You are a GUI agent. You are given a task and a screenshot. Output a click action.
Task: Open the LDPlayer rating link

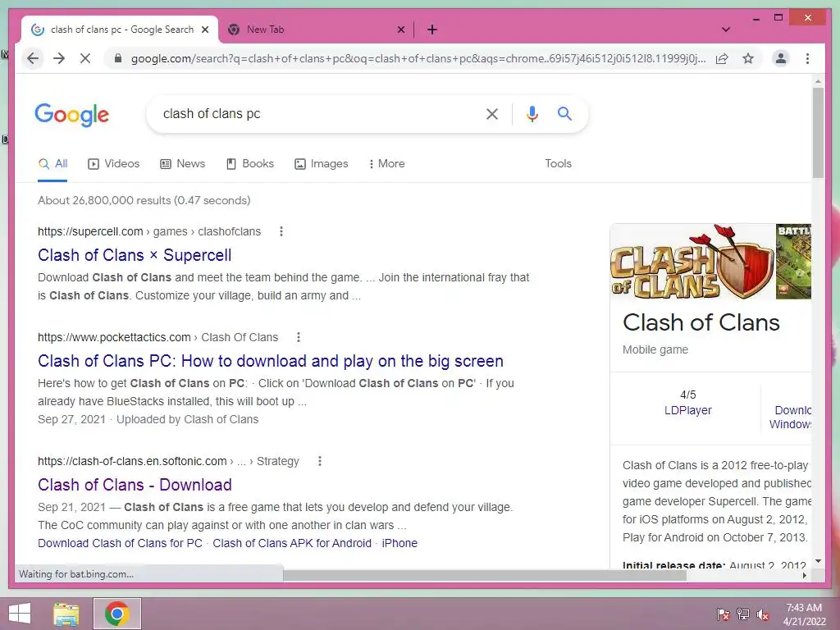[x=688, y=410]
